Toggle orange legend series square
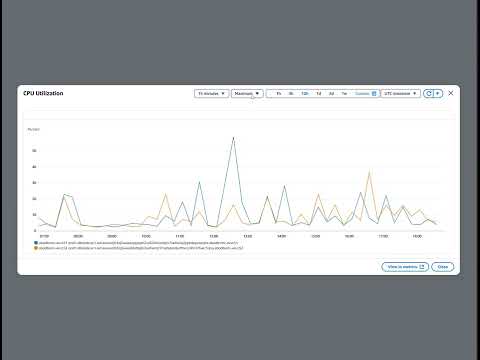The image size is (480, 360). 36,248
